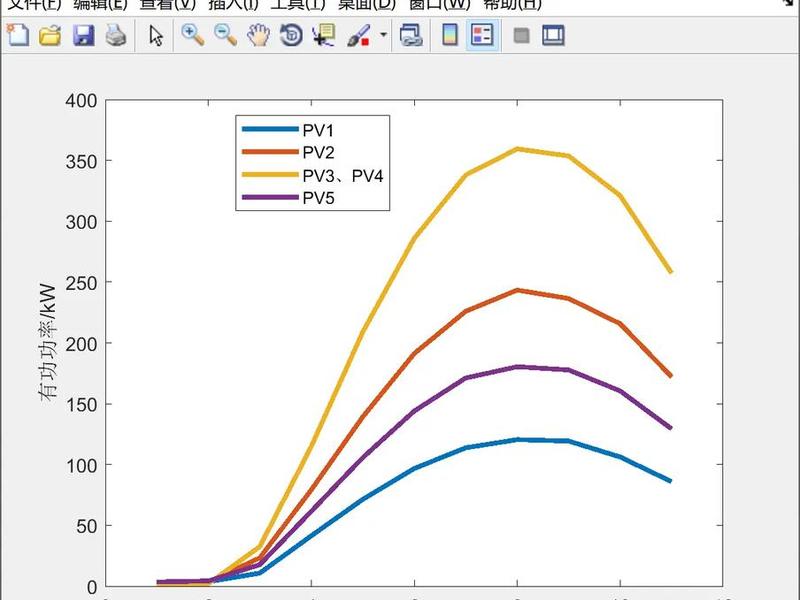Open the 查看(V) menu
Screen dimensions: 800x600
point(168,5)
